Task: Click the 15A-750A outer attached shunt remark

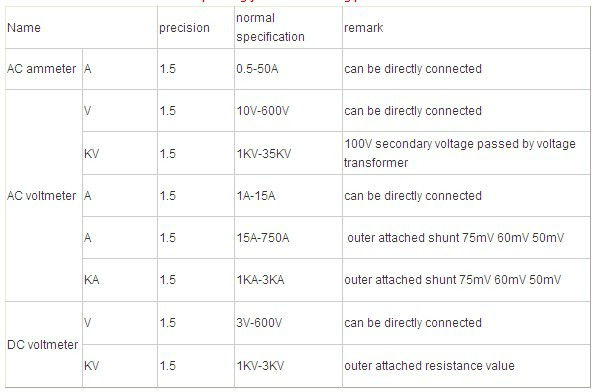Action: tap(455, 238)
